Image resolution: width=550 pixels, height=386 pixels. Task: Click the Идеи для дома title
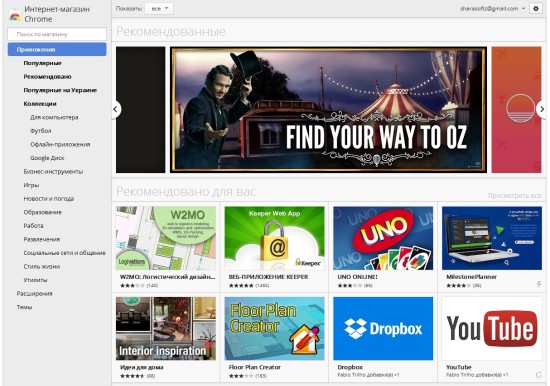(x=141, y=367)
